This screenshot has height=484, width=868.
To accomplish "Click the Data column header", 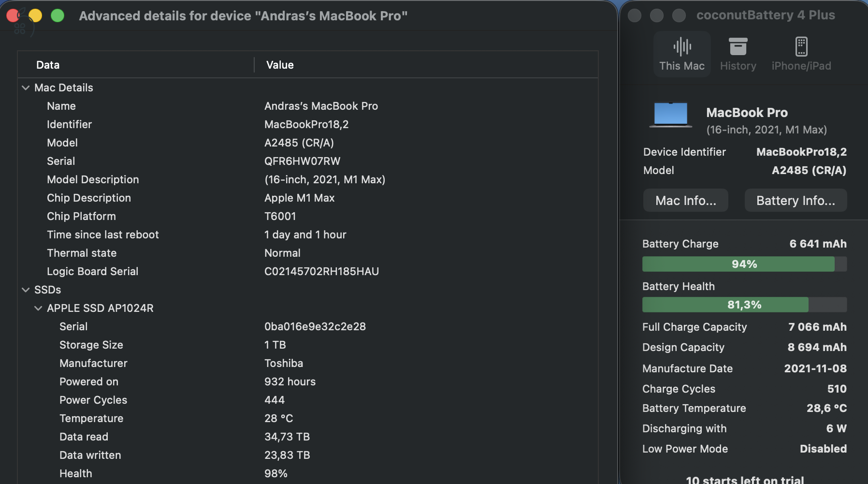I will pos(47,64).
